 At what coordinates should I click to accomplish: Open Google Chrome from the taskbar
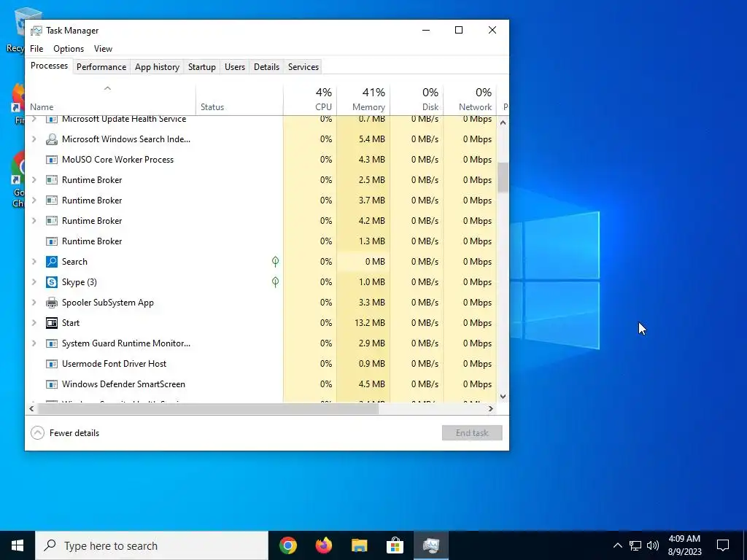[287, 545]
